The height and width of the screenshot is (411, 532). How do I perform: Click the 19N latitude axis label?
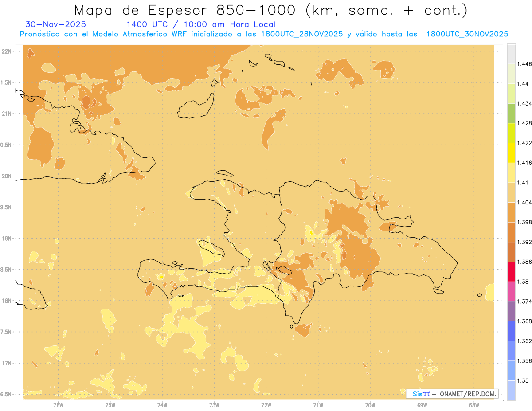pyautogui.click(x=7, y=238)
